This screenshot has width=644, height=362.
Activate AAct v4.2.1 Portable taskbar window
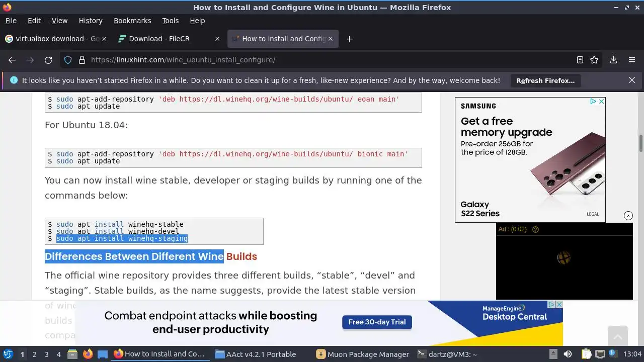pyautogui.click(x=260, y=354)
